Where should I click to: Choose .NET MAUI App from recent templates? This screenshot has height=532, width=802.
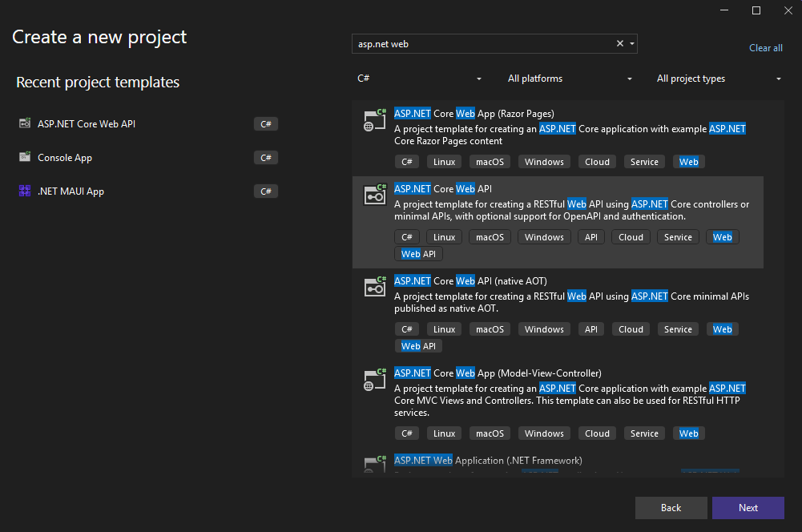click(71, 191)
